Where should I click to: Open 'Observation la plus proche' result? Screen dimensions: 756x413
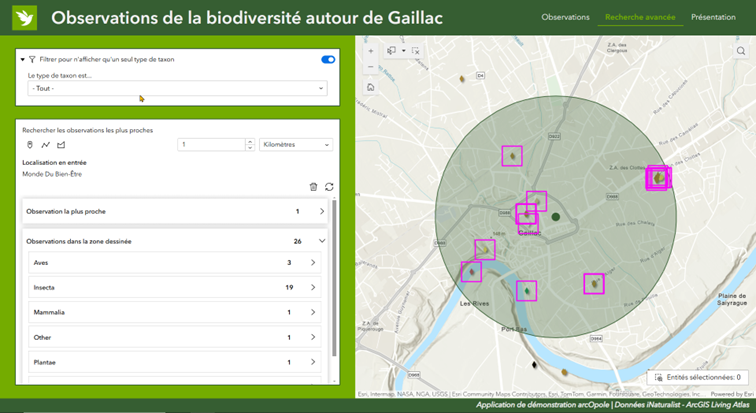pyautogui.click(x=321, y=212)
